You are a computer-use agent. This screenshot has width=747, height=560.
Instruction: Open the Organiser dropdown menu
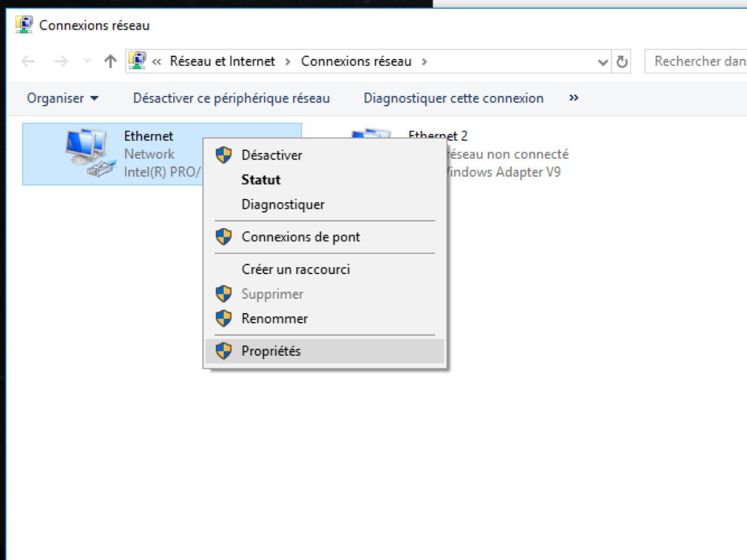62,98
